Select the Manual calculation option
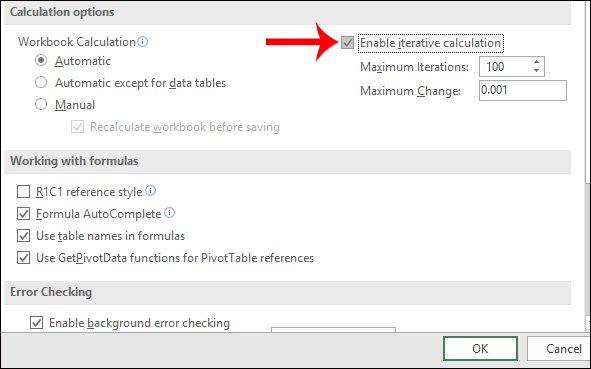 pyautogui.click(x=41, y=104)
